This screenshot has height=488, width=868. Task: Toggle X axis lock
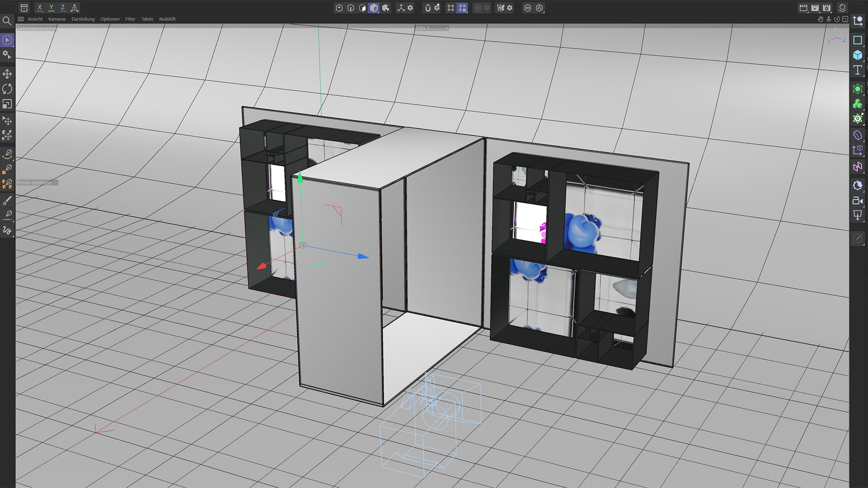(40, 8)
